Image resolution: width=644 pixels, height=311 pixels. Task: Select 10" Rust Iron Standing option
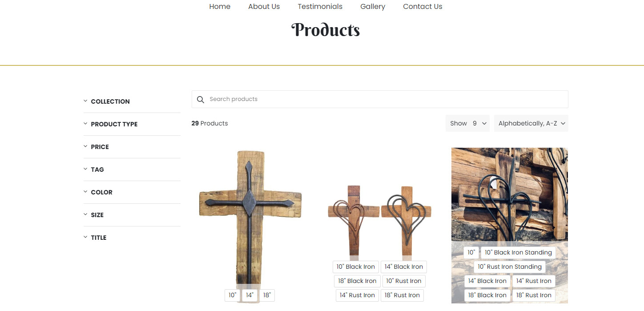(509, 267)
